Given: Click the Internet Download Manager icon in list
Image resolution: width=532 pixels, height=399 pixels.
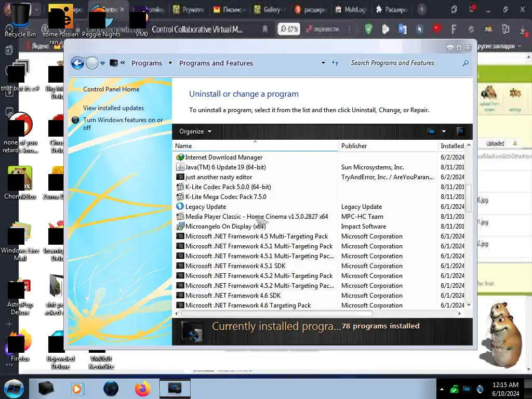Looking at the screenshot, I should (180, 157).
